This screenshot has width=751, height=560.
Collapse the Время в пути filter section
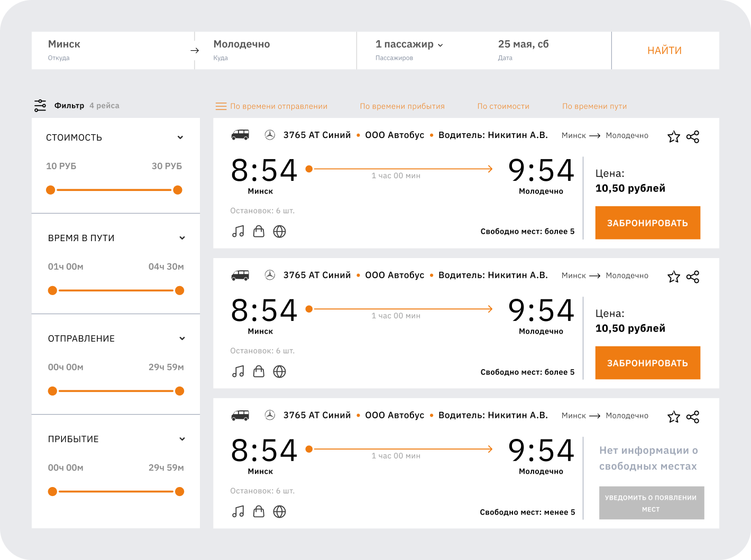coord(182,238)
